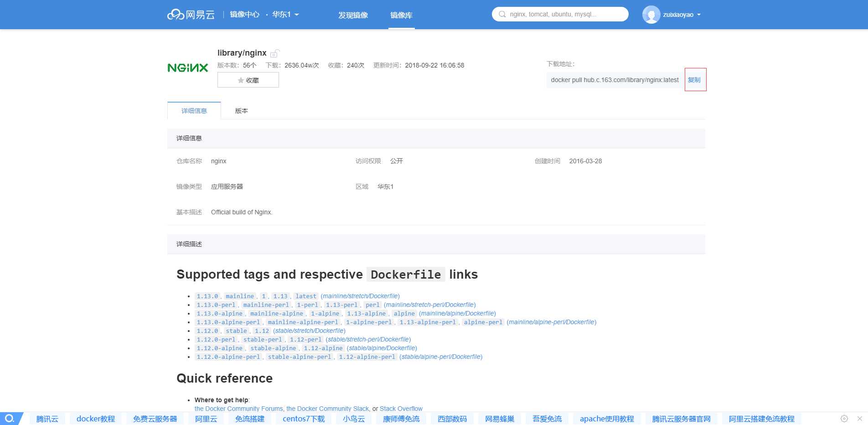The width and height of the screenshot is (868, 425).
Task: Click the 收藏 favorite button
Action: [248, 80]
